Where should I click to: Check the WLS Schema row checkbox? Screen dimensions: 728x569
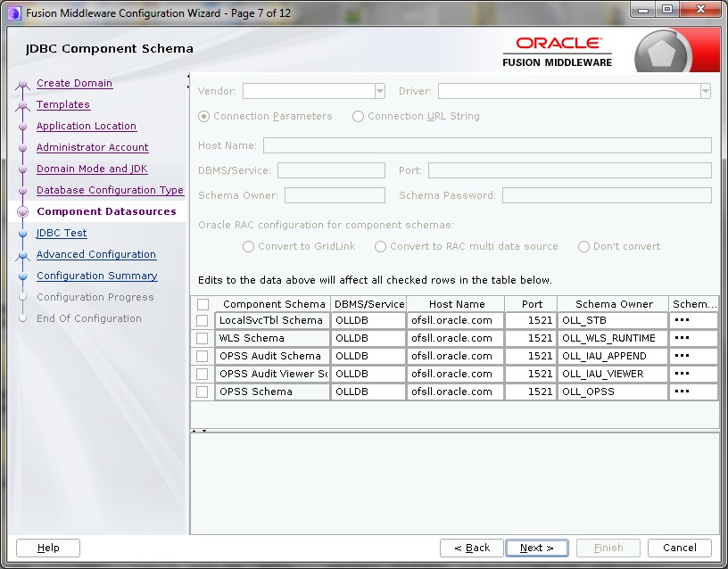pyautogui.click(x=202, y=338)
